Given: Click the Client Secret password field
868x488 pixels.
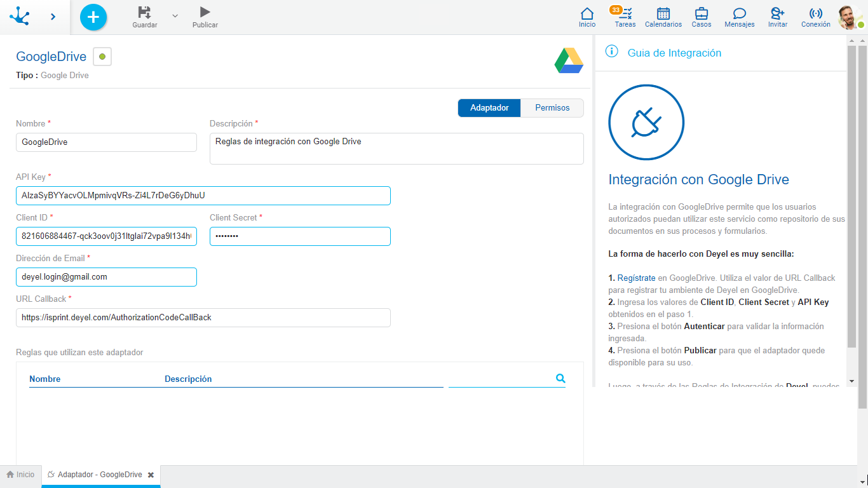Looking at the screenshot, I should point(300,236).
